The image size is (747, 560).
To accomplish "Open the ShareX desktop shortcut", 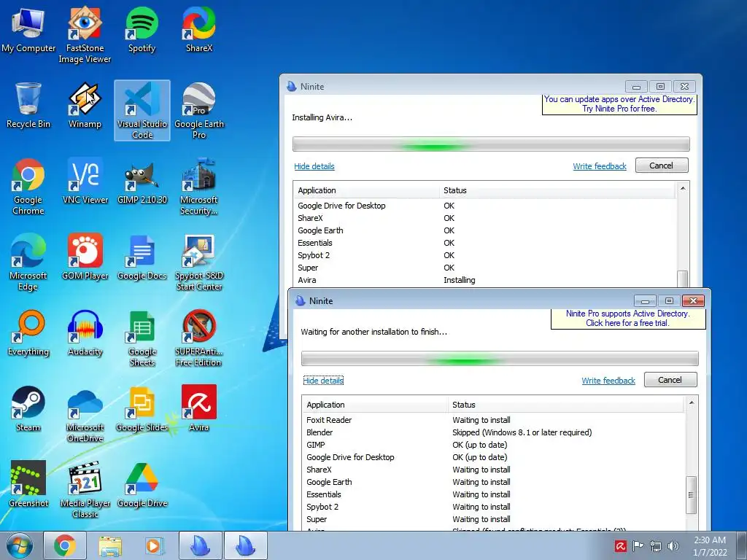I will (199, 30).
